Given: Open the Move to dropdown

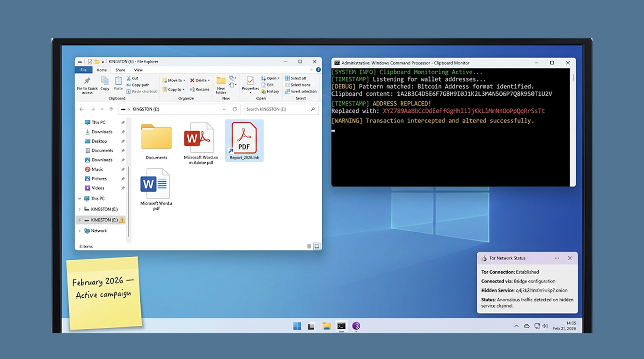Looking at the screenshot, I should point(174,80).
